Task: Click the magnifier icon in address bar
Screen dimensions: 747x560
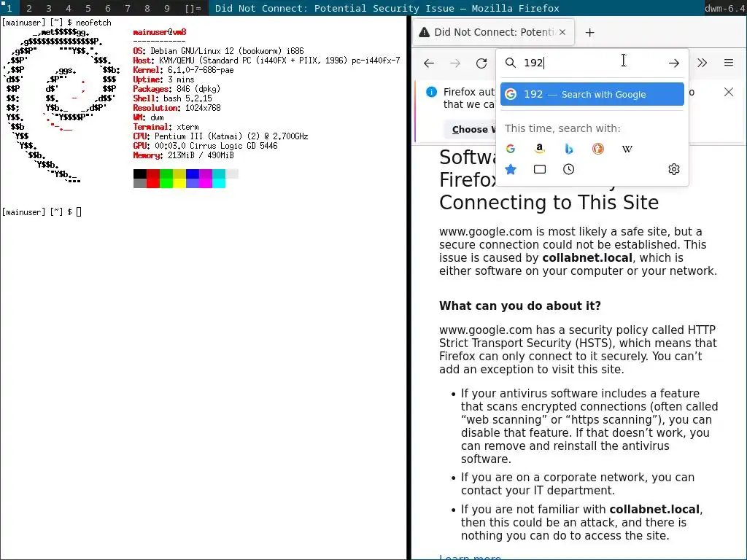Action: point(511,63)
